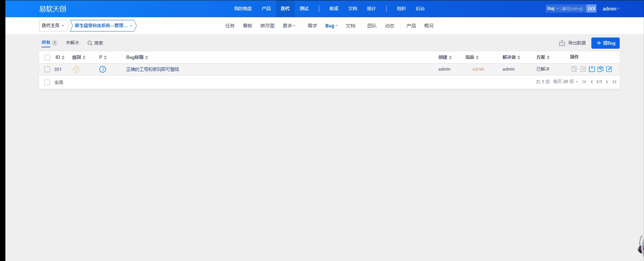Open the Bug search type dropdown
This screenshot has height=261, width=644.
[553, 8]
